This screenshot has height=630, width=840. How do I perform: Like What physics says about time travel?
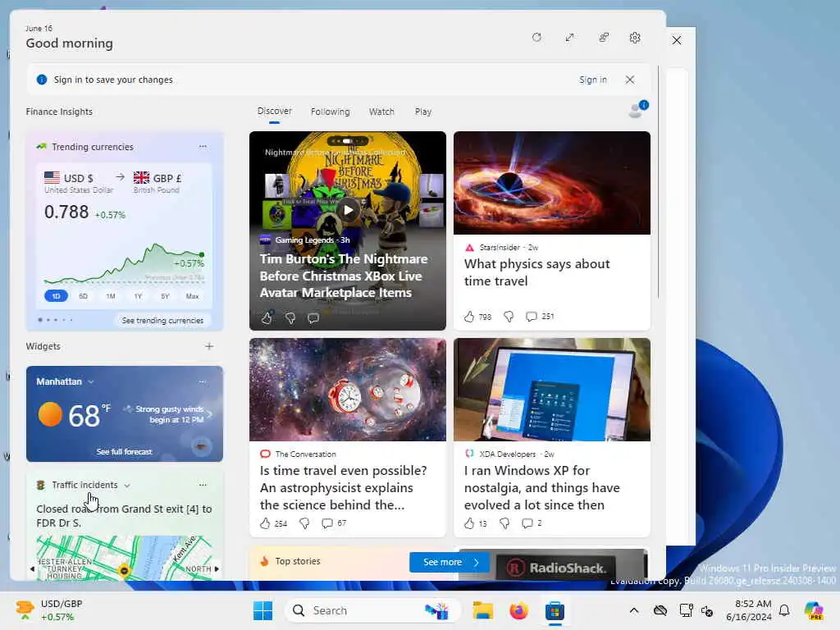click(468, 317)
